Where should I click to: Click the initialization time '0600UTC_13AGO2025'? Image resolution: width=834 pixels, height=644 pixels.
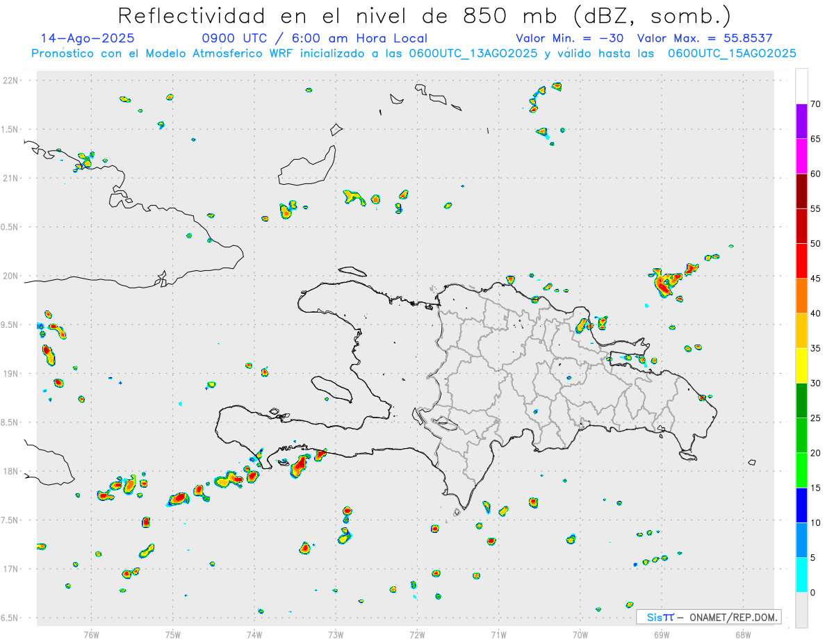[x=473, y=53]
